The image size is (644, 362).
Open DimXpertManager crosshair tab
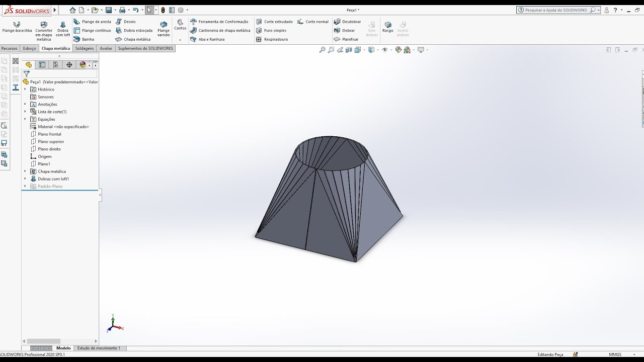click(69, 65)
